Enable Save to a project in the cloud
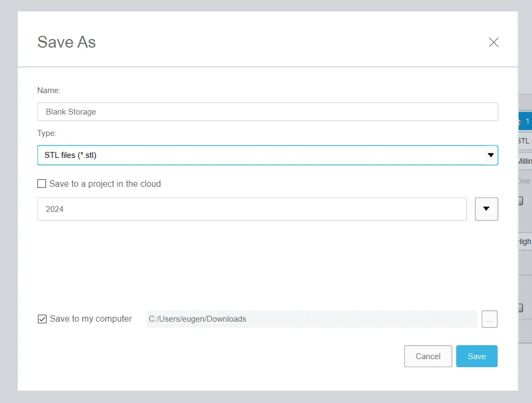Viewport: 532px width, 403px height. (42, 184)
